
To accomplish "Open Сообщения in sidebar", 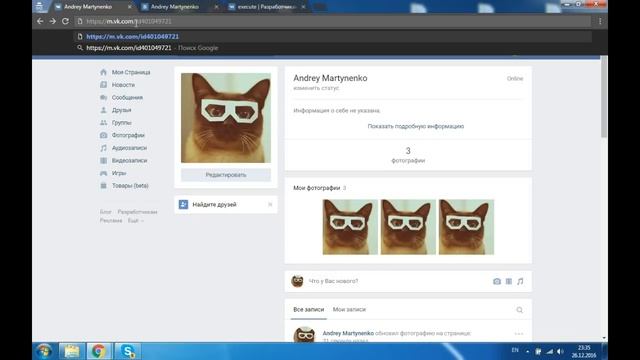I will click(x=127, y=98).
